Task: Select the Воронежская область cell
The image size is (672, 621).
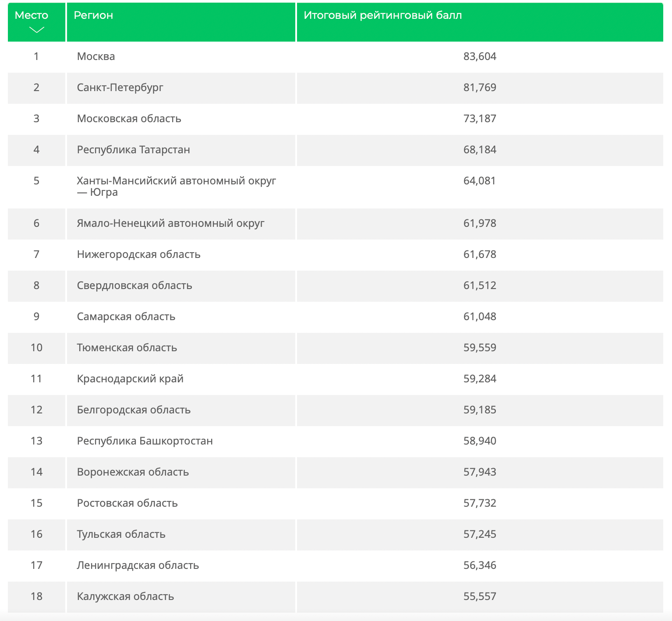Action: tap(181, 473)
